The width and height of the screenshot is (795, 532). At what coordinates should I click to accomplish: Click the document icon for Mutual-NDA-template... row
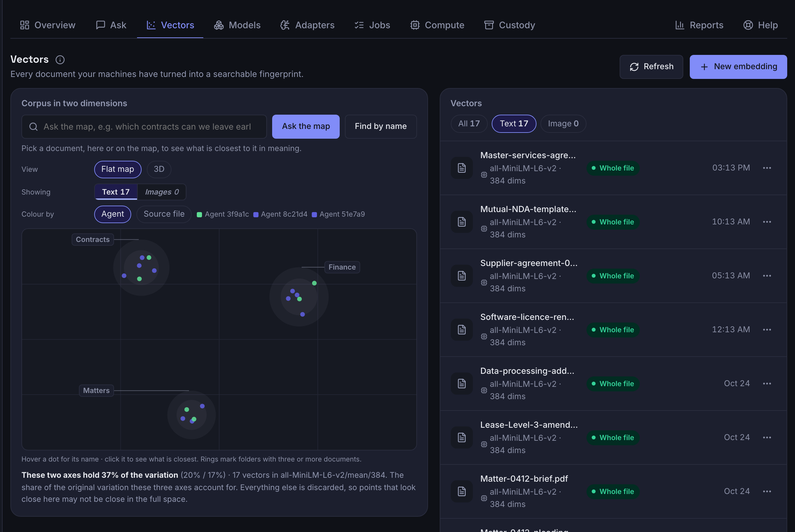click(x=461, y=222)
